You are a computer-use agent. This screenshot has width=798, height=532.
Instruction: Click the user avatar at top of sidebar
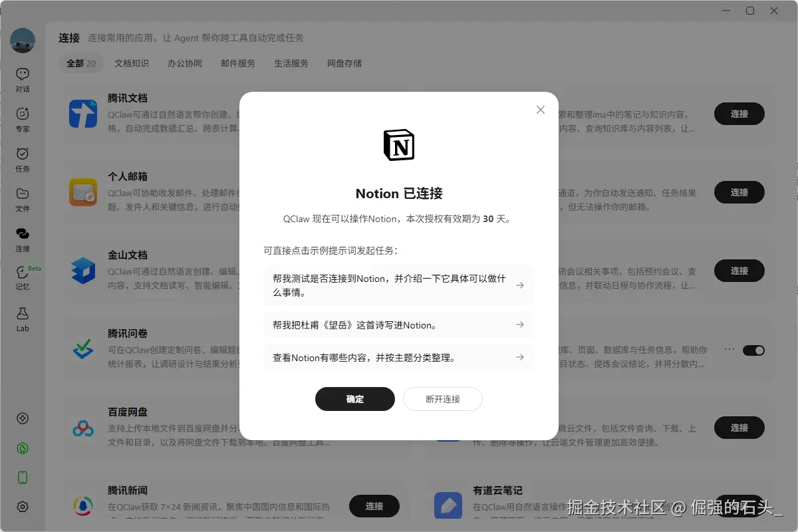click(x=23, y=41)
